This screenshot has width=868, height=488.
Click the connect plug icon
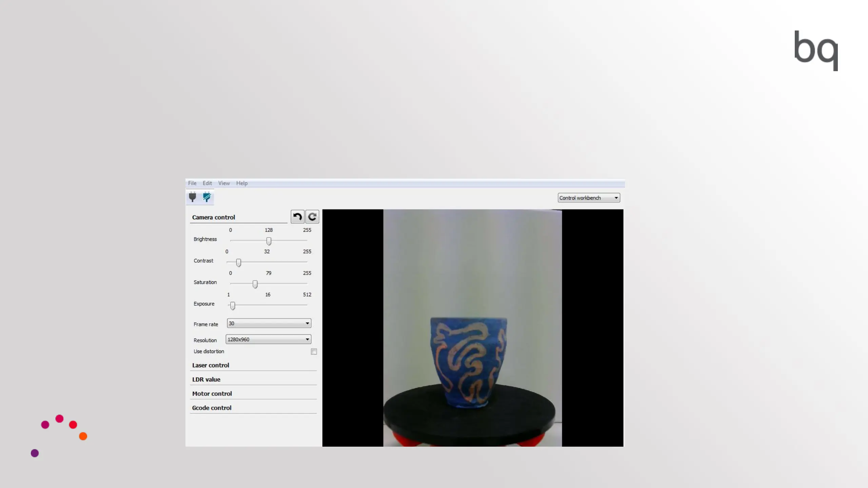click(x=193, y=197)
